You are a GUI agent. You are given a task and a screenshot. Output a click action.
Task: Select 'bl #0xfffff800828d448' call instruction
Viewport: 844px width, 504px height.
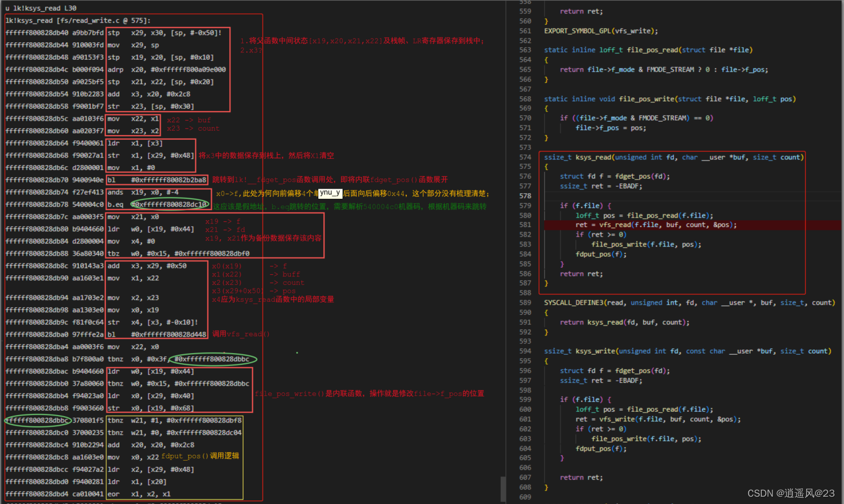click(x=157, y=334)
